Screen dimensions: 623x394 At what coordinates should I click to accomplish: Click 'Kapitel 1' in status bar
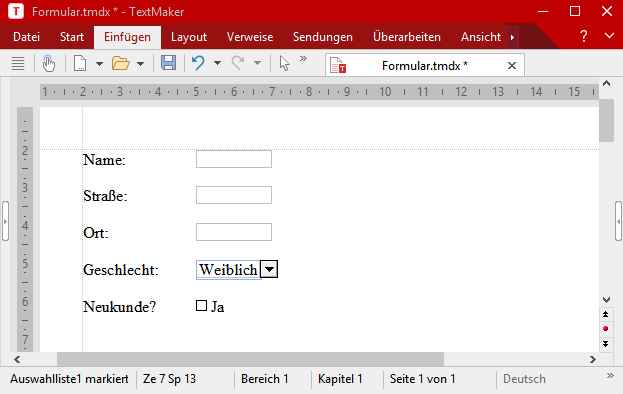coord(340,379)
